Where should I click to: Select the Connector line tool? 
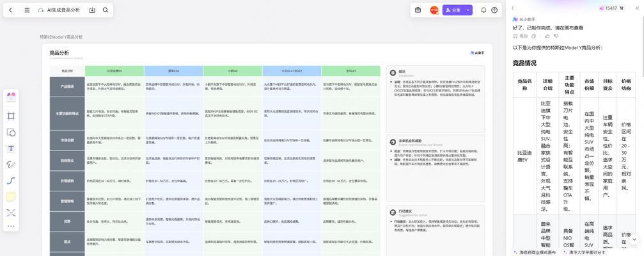(x=11, y=180)
